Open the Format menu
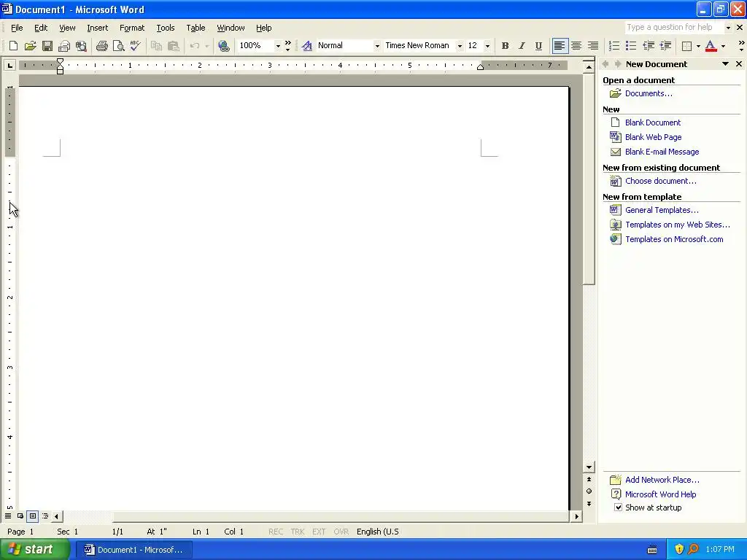747x560 pixels. (132, 28)
